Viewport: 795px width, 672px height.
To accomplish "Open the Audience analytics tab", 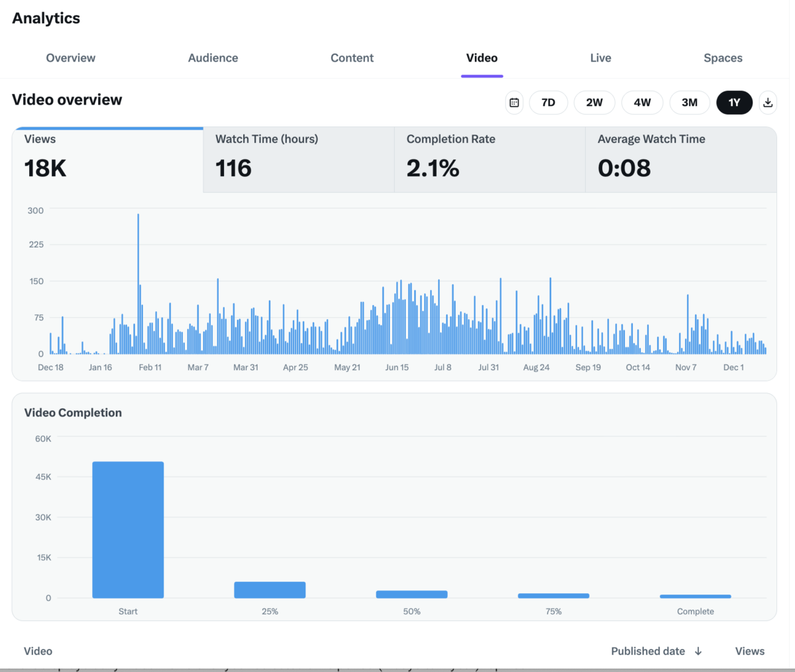I will pyautogui.click(x=213, y=58).
